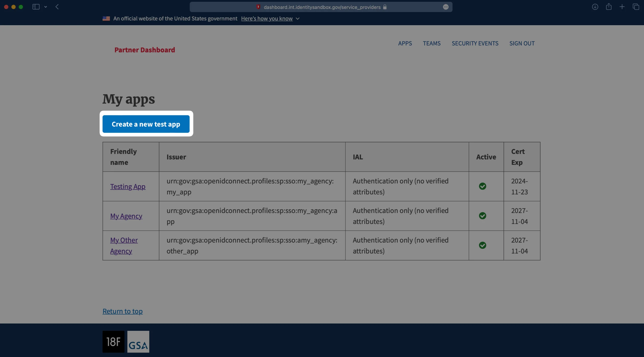
Task: Open the Testing App link
Action: pos(127,186)
